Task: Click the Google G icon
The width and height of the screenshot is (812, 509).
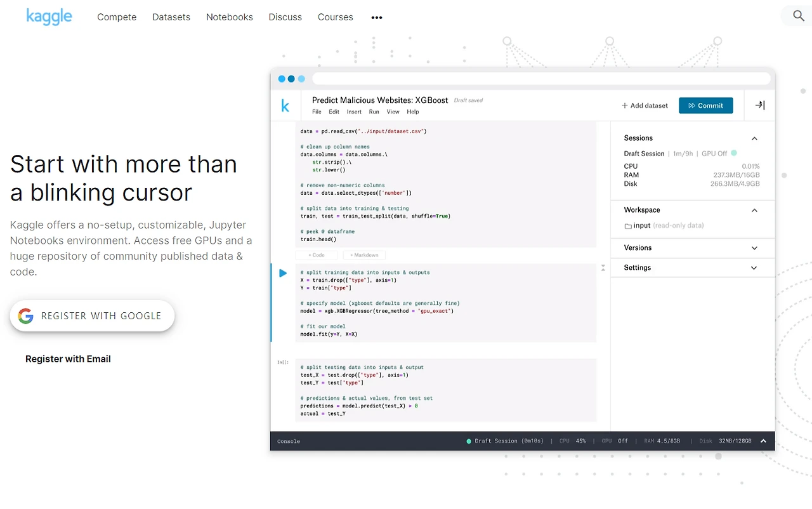Action: click(x=25, y=316)
